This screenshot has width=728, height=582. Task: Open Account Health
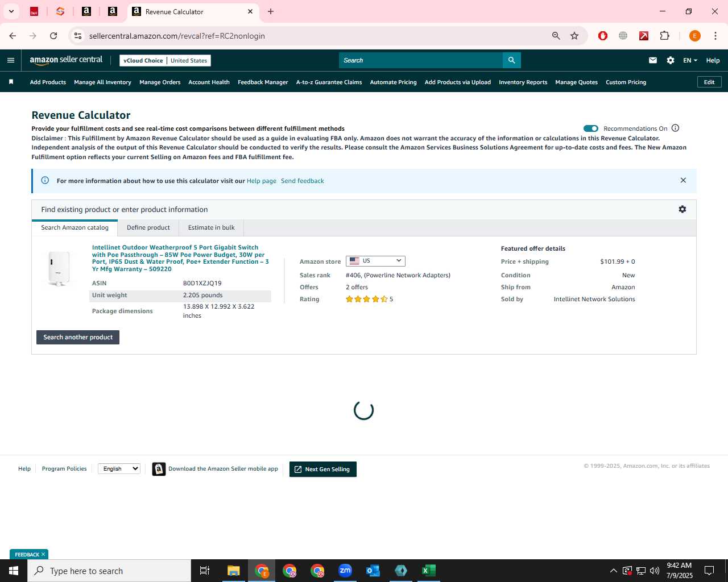click(209, 82)
